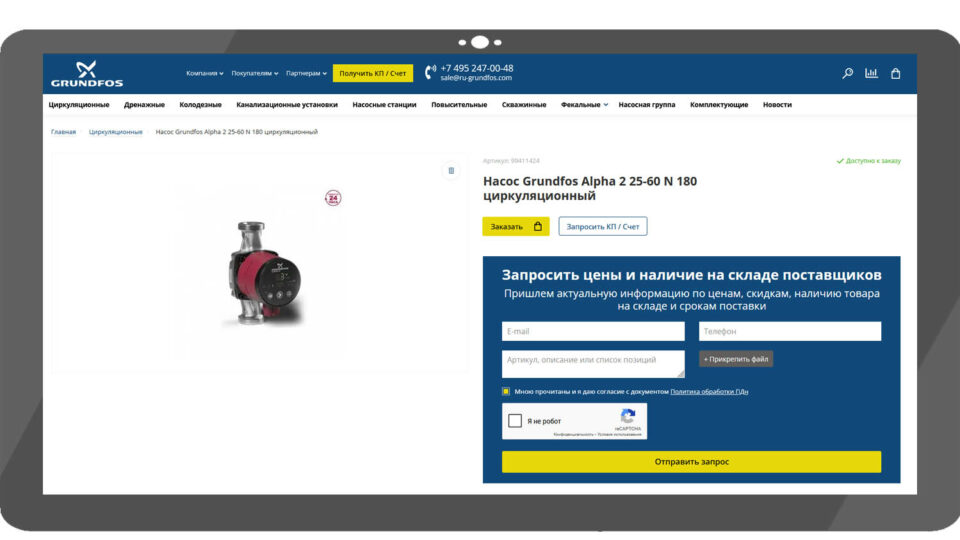Open Канализационные установки category
Screen dimensions: 960x540
click(x=287, y=105)
